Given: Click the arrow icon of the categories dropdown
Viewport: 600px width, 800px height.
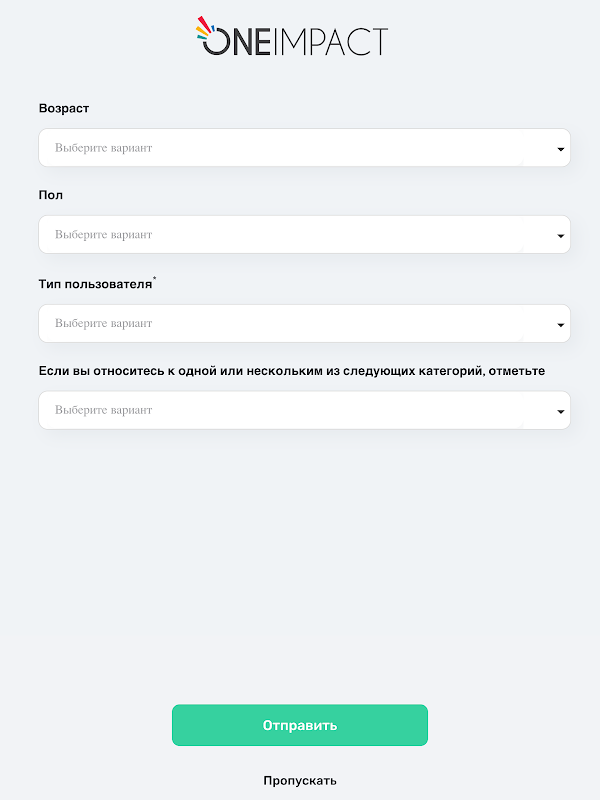Looking at the screenshot, I should (x=560, y=411).
